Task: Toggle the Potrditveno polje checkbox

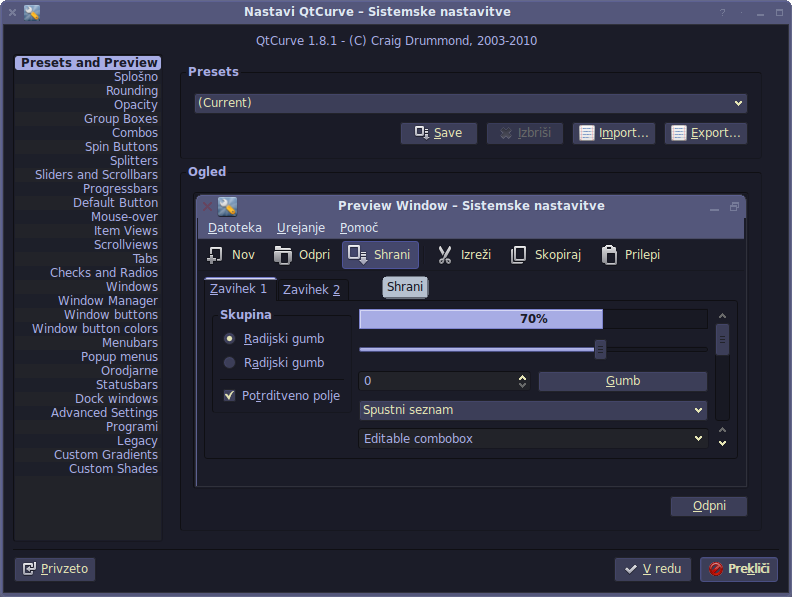Action: point(229,395)
